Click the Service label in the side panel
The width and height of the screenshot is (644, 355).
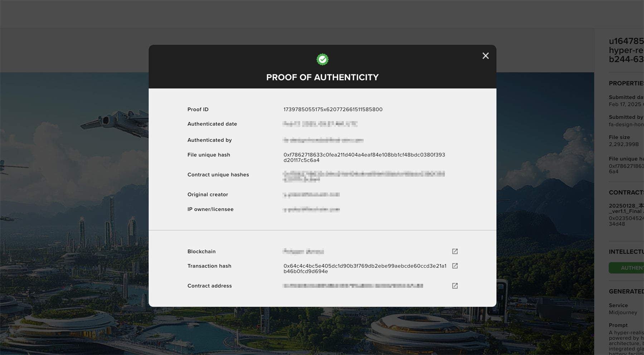[x=618, y=306]
